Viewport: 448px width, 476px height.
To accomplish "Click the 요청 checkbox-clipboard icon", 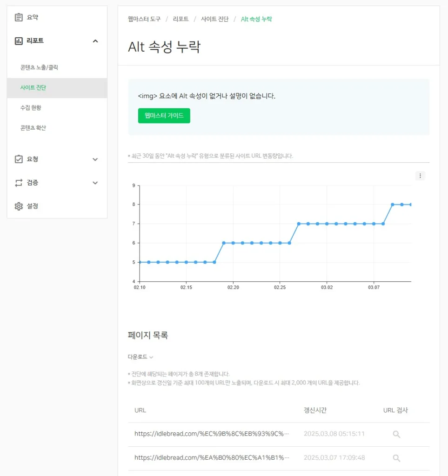I will coord(19,159).
